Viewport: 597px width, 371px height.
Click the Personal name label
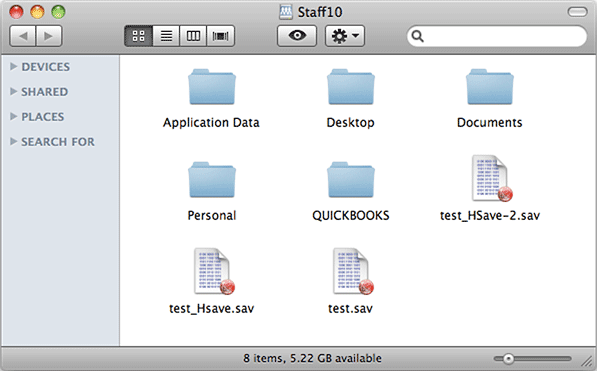pos(212,216)
